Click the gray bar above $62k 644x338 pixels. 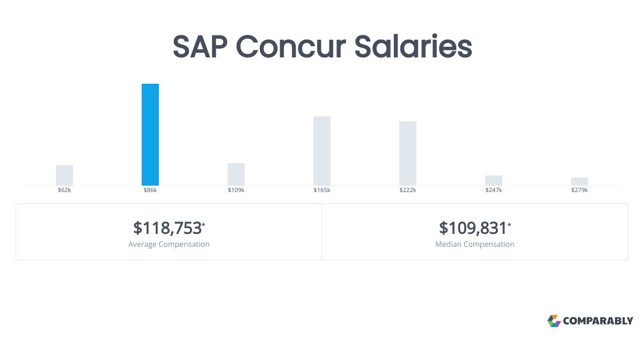pos(64,175)
